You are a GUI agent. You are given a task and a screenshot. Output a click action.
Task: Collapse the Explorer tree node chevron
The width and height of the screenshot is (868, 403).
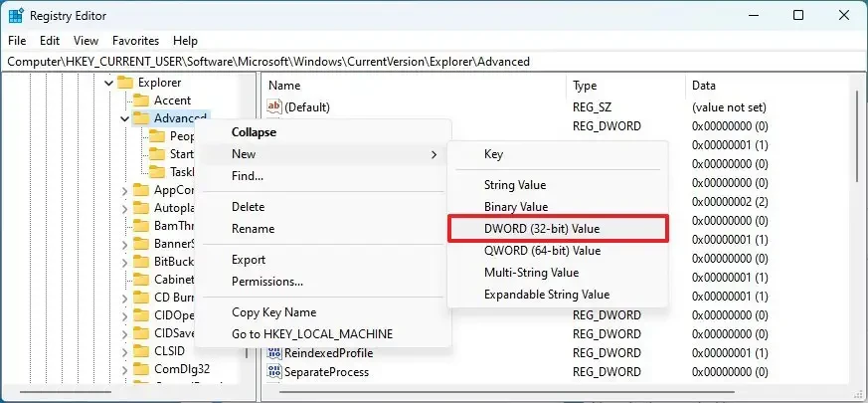pyautogui.click(x=108, y=83)
